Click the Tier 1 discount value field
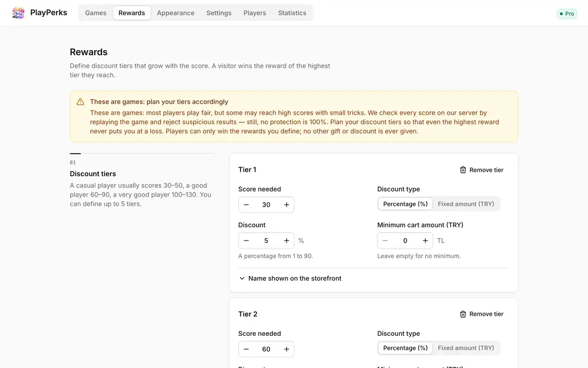Image resolution: width=588 pixels, height=368 pixels. pyautogui.click(x=266, y=241)
